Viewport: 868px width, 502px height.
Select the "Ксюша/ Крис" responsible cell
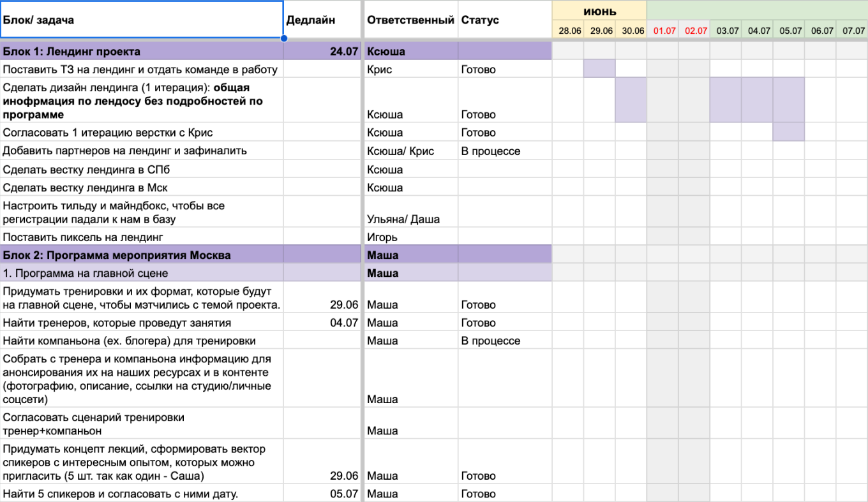point(410,151)
